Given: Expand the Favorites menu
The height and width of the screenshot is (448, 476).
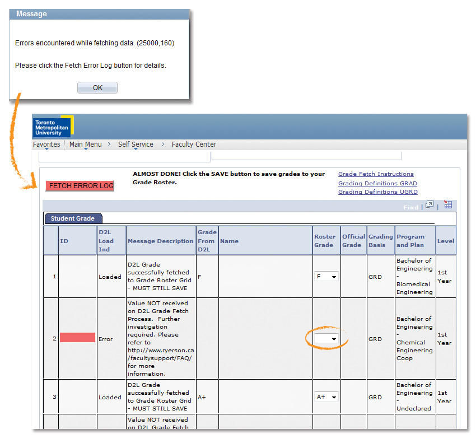Looking at the screenshot, I should click(46, 144).
